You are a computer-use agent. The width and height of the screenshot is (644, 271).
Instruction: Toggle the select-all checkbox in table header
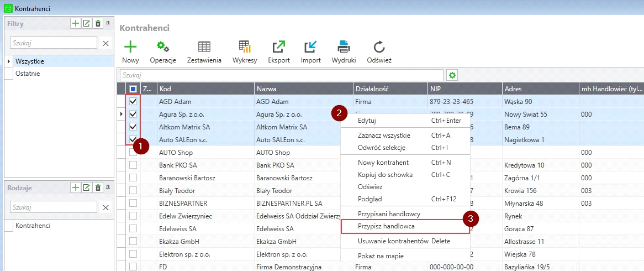[133, 88]
